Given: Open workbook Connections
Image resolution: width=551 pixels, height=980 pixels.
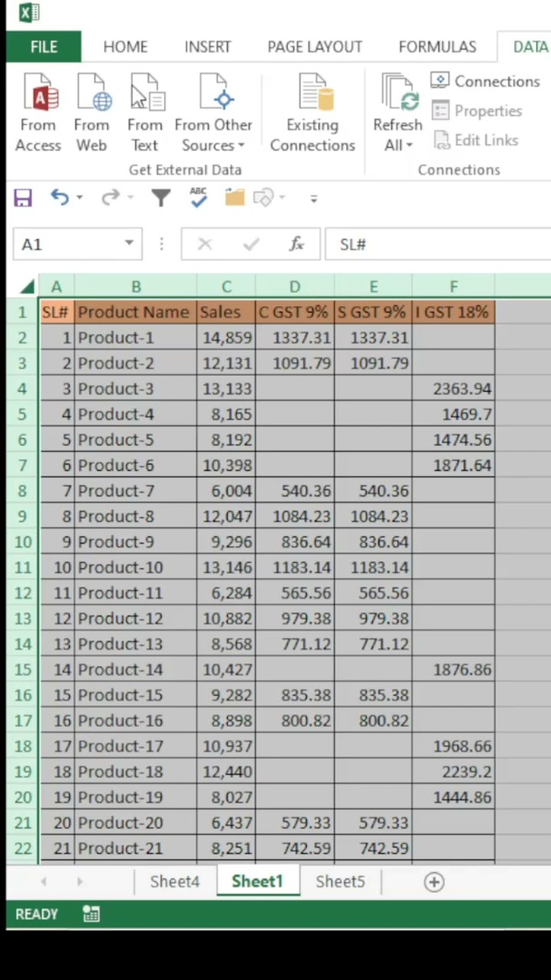Looking at the screenshot, I should click(485, 81).
